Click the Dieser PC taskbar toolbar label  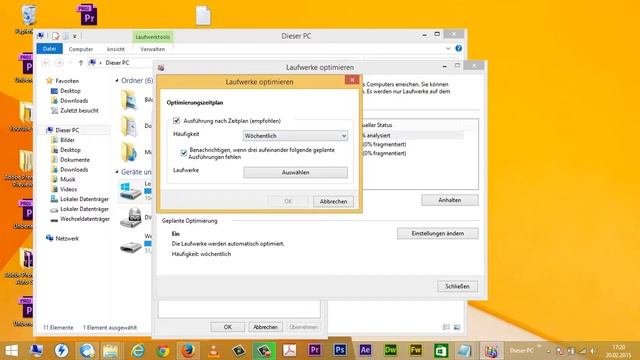(521, 351)
